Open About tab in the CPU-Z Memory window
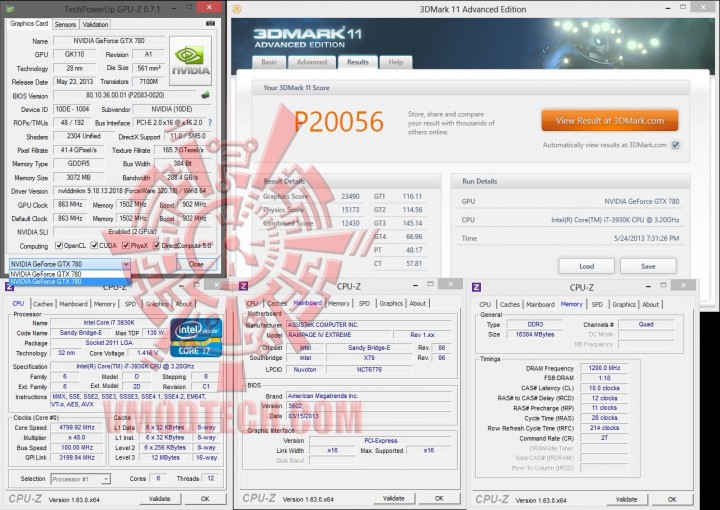The height and width of the screenshot is (510, 720). (x=650, y=304)
